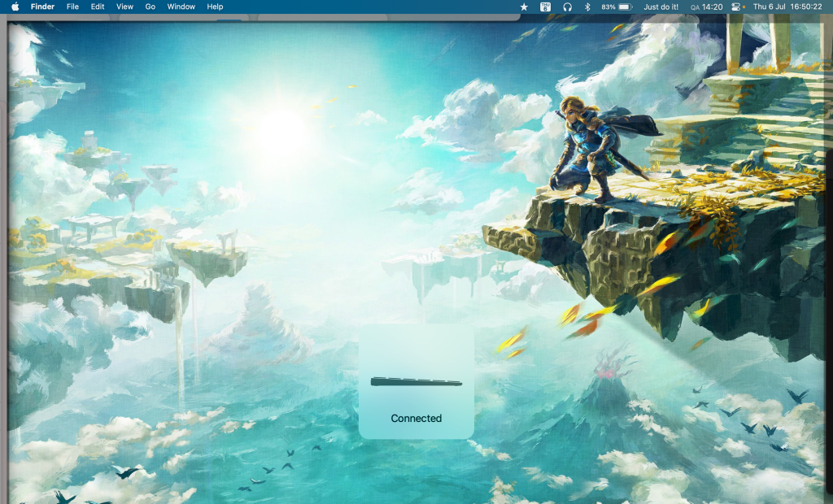Screen dimensions: 833x504
Task: Open the Window menu
Action: [x=181, y=7]
